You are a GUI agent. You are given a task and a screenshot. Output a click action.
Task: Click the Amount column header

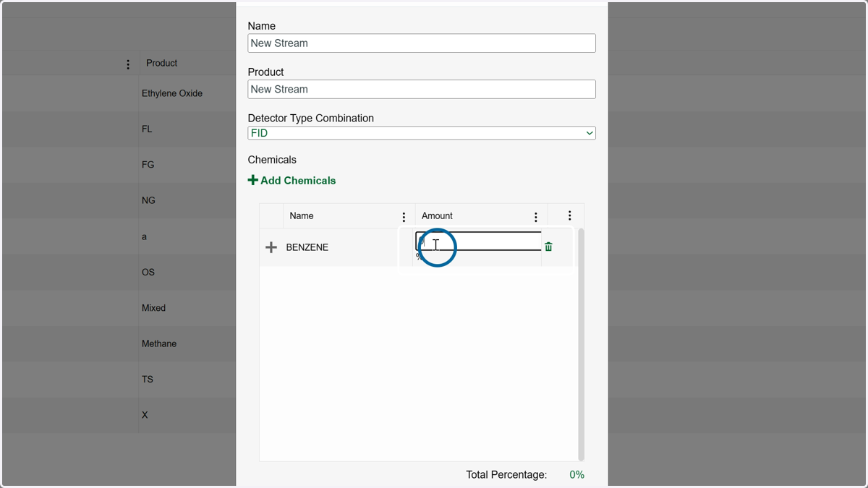[437, 216]
